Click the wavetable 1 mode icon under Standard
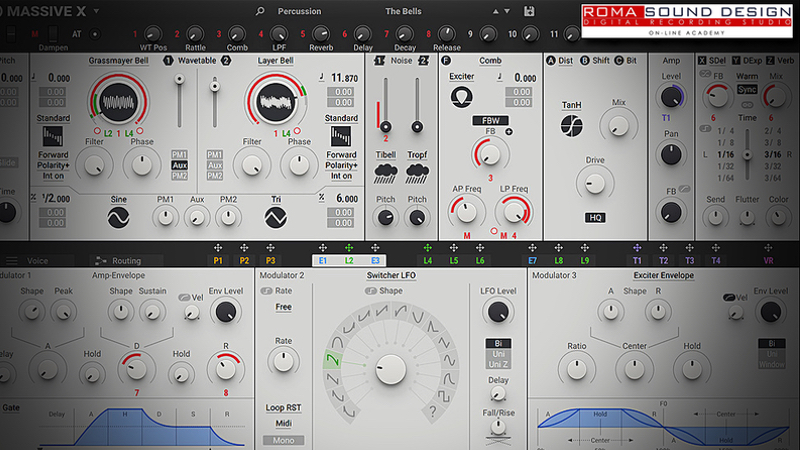This screenshot has width=800, height=450. (53, 136)
